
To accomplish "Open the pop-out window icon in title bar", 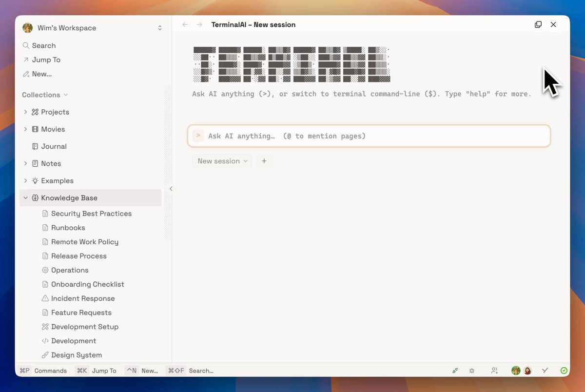I will click(538, 24).
